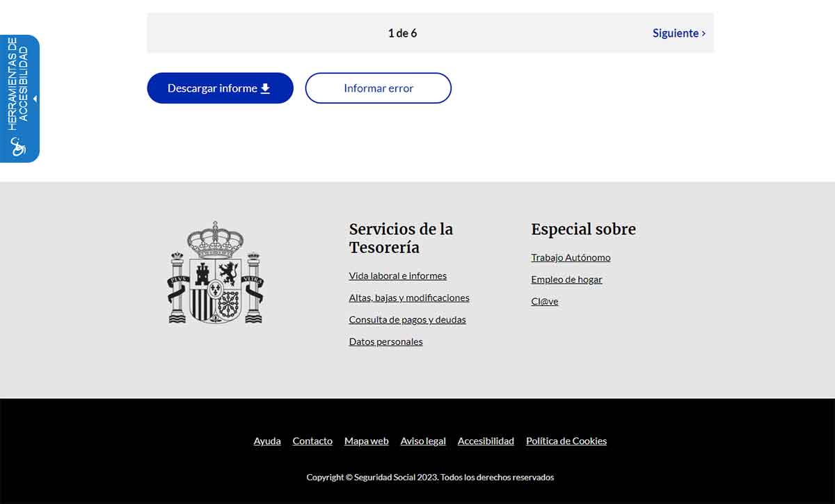835x504 pixels.
Task: Open the Ayuda footer link
Action: (x=267, y=441)
